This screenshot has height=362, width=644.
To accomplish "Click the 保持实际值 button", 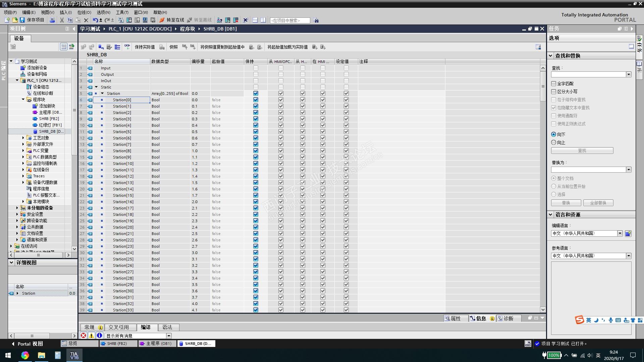I will coord(145,47).
